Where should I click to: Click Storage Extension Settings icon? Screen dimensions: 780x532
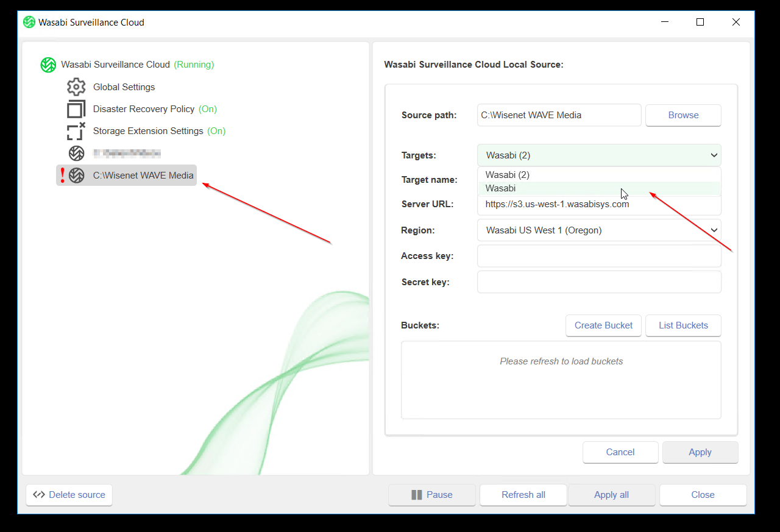click(76, 131)
